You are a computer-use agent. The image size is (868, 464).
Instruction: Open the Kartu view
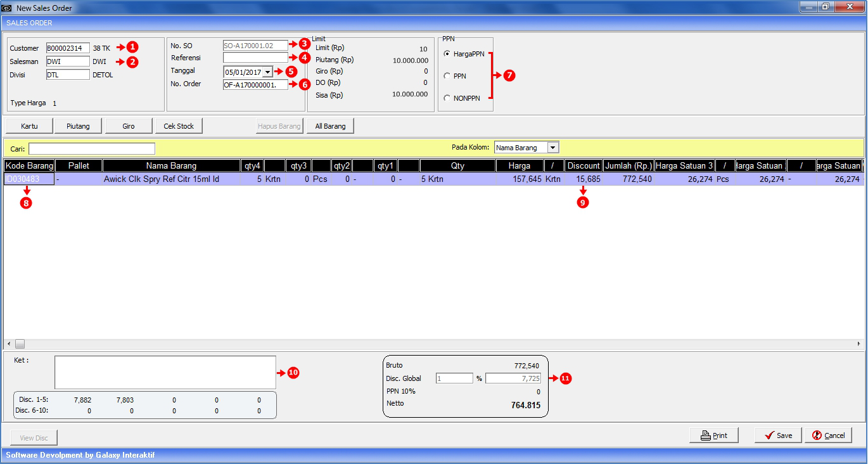(29, 126)
